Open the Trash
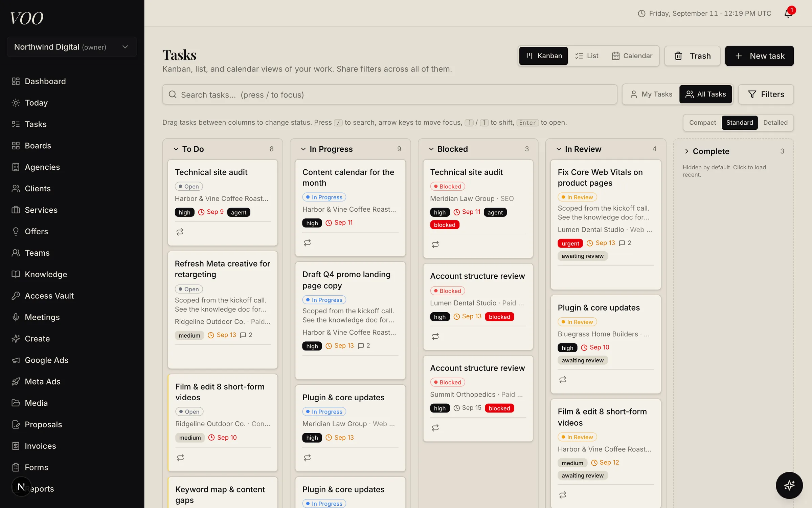The image size is (812, 508). pos(692,56)
